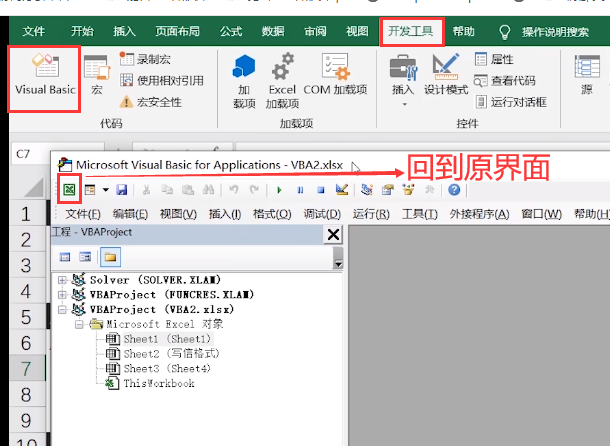Click View Code (查看代码)

(505, 81)
